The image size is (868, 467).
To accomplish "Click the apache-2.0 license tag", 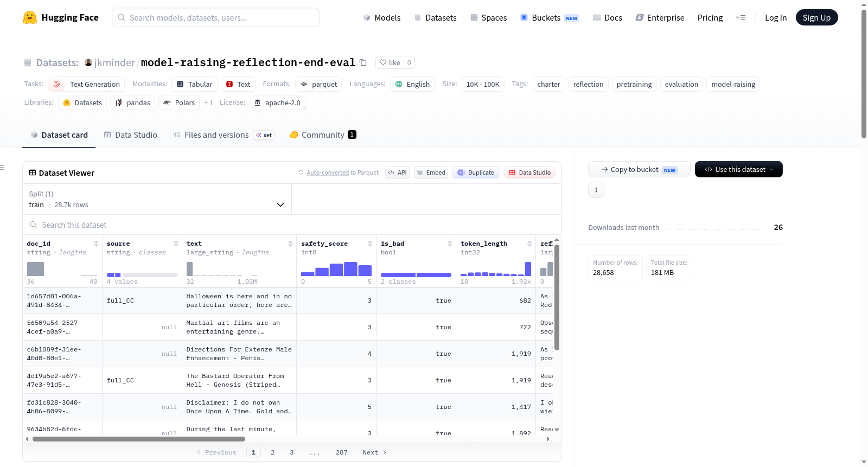I will [x=278, y=103].
